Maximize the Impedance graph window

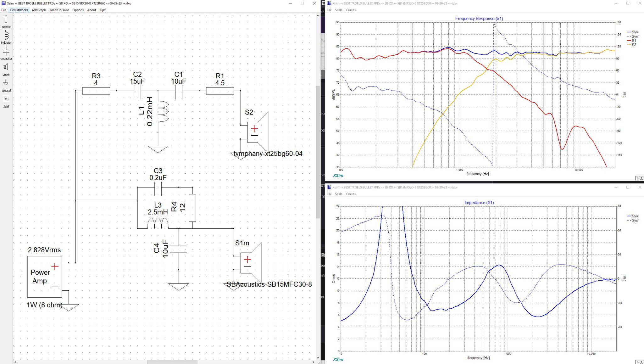pos(628,187)
